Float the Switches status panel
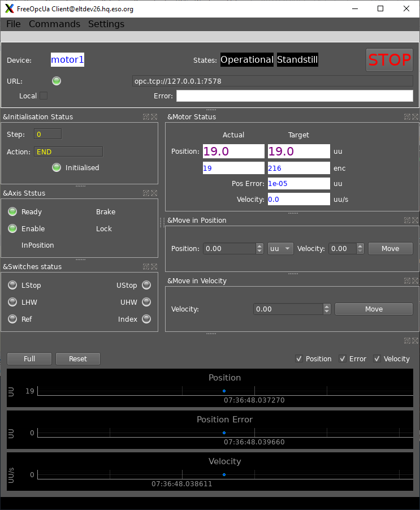 pyautogui.click(x=146, y=267)
